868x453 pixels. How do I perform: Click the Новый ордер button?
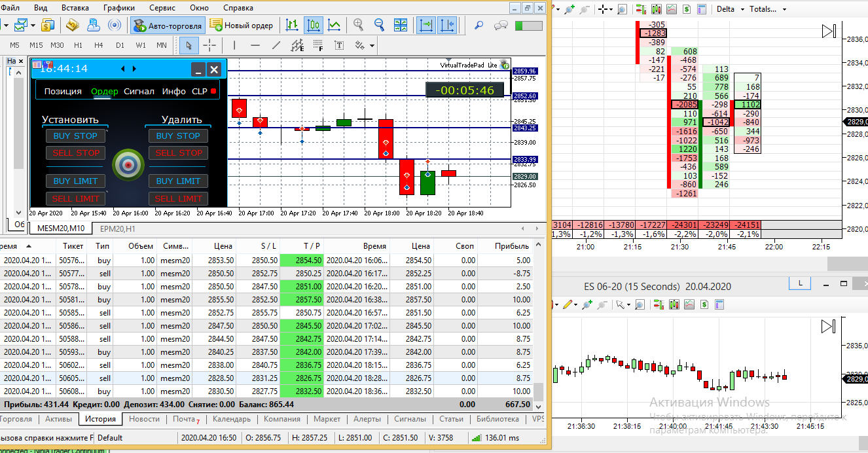coord(242,26)
